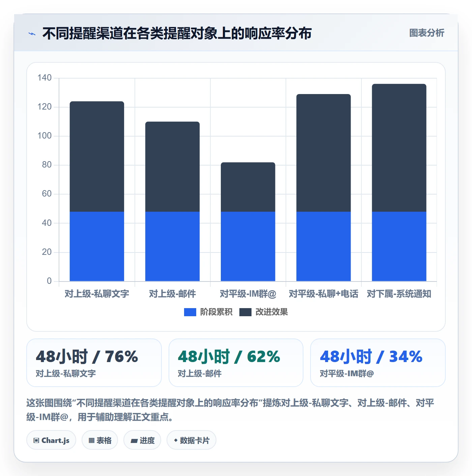The width and height of the screenshot is (472, 476).
Task: Click the y-axis value 100
Action: coord(45,136)
